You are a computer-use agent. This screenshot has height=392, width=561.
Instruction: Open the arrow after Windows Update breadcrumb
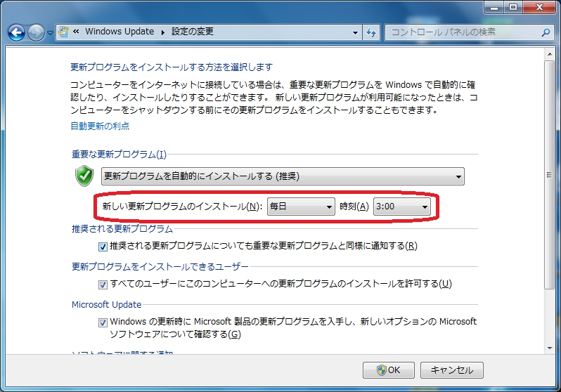coord(163,32)
